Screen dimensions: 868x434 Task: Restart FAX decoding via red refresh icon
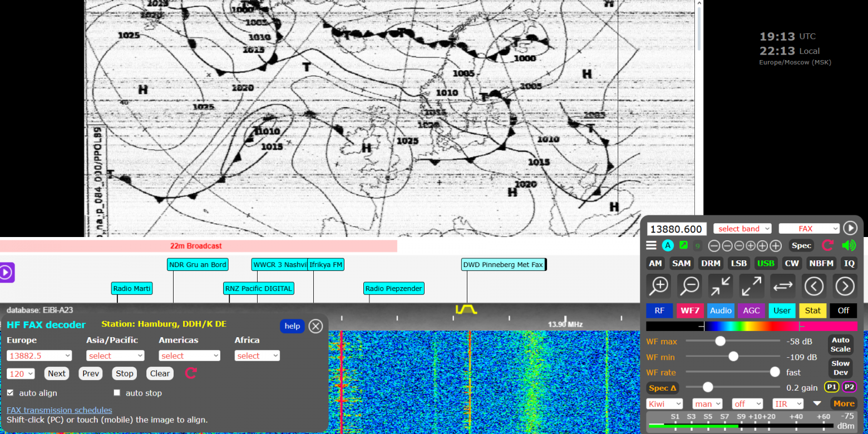191,373
